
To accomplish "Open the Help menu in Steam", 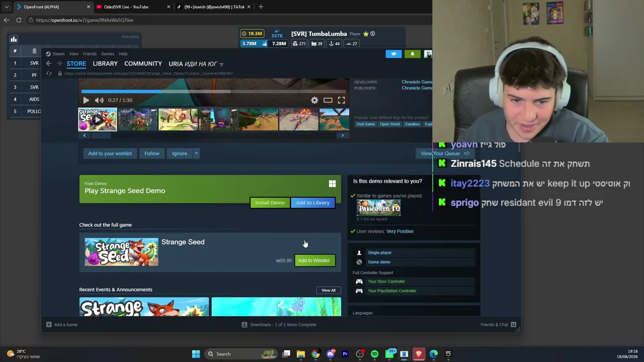I will 123,54.
